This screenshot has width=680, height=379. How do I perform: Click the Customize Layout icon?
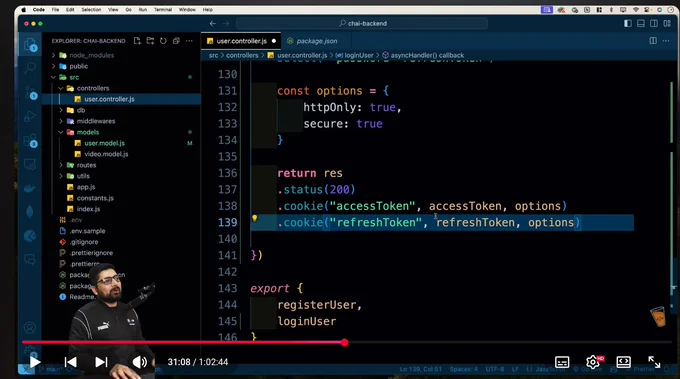(667, 23)
